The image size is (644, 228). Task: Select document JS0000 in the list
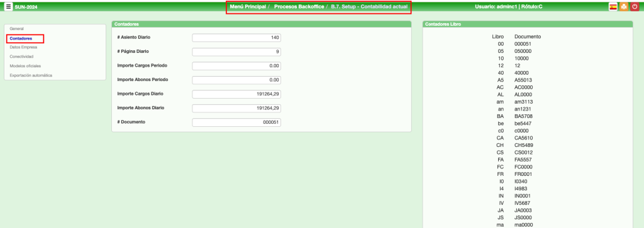523,217
